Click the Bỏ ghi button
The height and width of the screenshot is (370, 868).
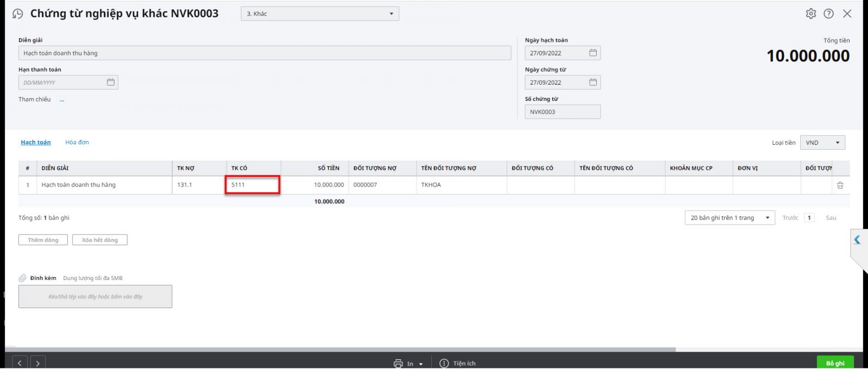pyautogui.click(x=835, y=363)
